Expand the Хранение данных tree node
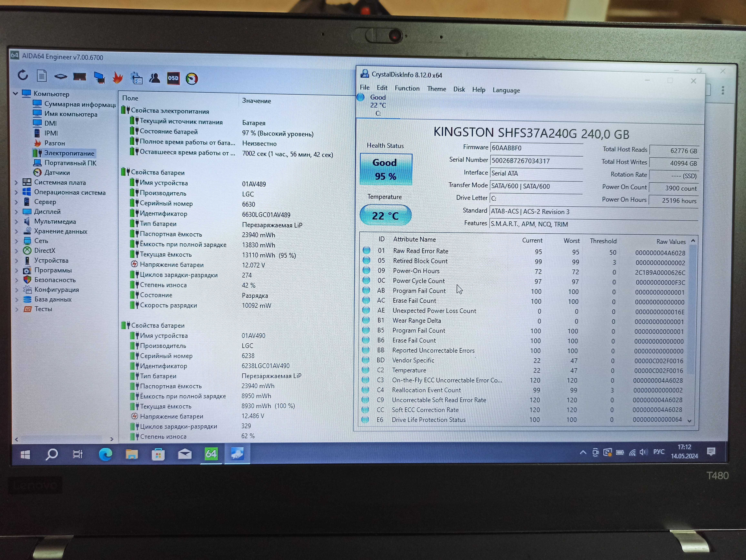The width and height of the screenshot is (746, 560). (x=16, y=231)
